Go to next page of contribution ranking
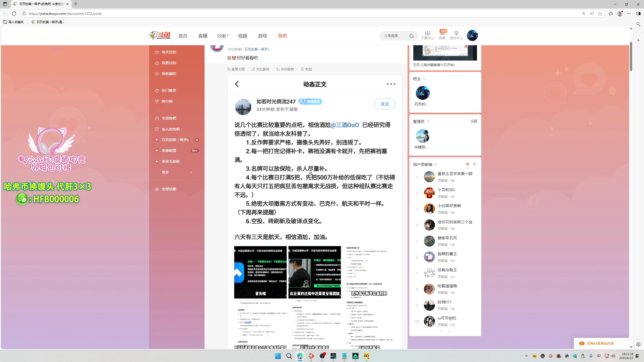The height and width of the screenshot is (362, 644). tap(449, 331)
